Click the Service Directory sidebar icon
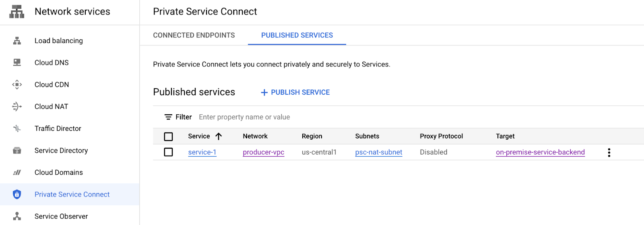This screenshot has width=644, height=225. [x=17, y=151]
